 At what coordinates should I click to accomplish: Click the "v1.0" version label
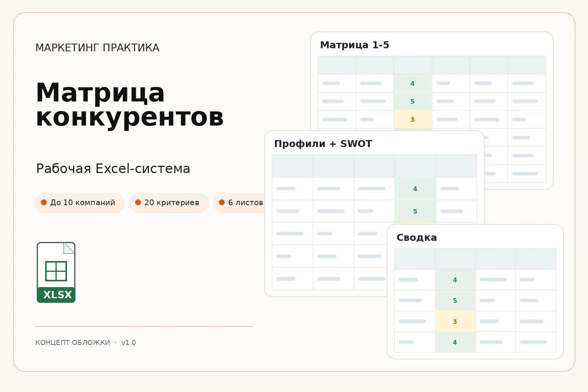click(x=129, y=343)
